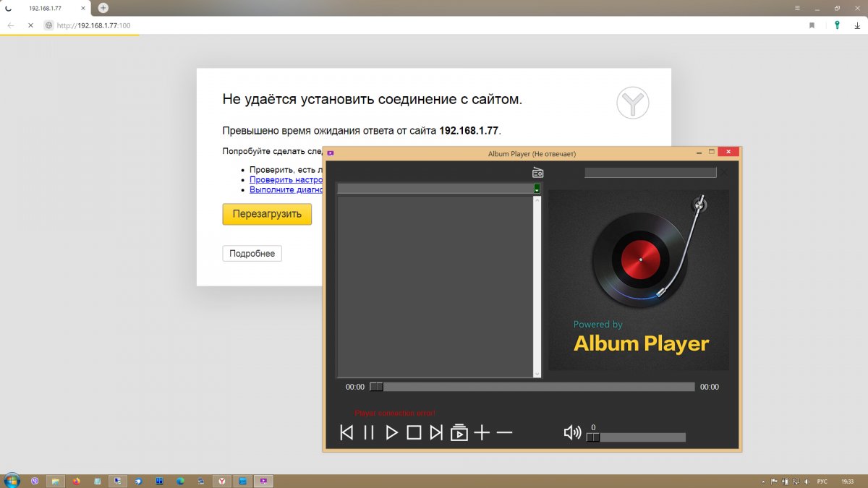The width and height of the screenshot is (868, 488).
Task: Click the playlist scrollbar up arrow
Action: 537,200
